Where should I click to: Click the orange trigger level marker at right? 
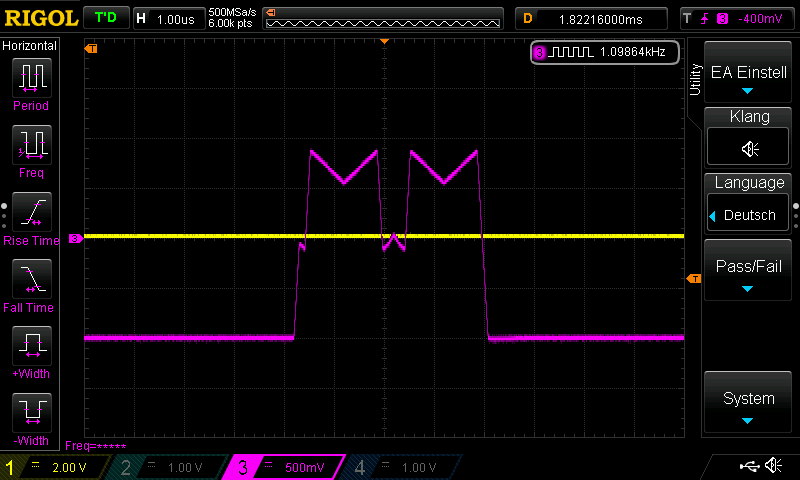point(694,279)
